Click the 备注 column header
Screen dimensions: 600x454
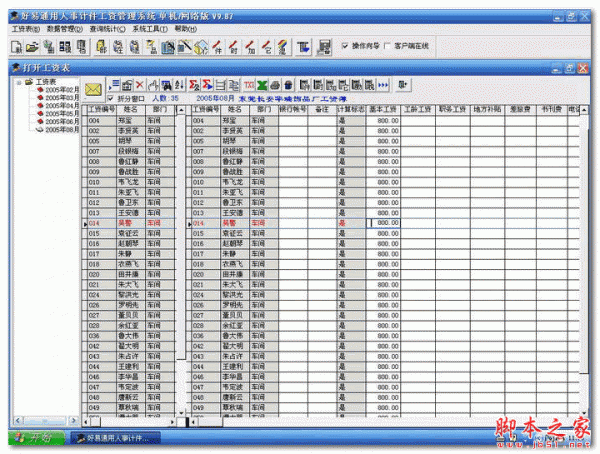[x=322, y=110]
